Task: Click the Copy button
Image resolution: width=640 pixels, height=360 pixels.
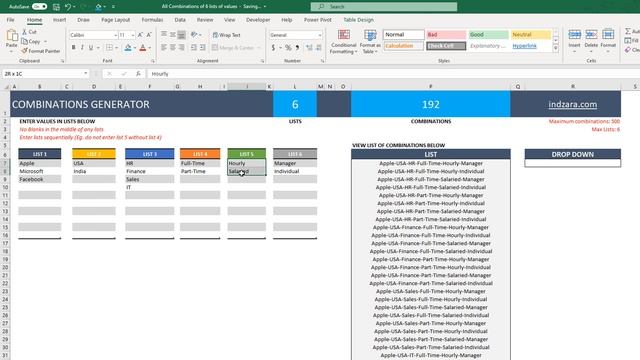Action: click(x=31, y=41)
